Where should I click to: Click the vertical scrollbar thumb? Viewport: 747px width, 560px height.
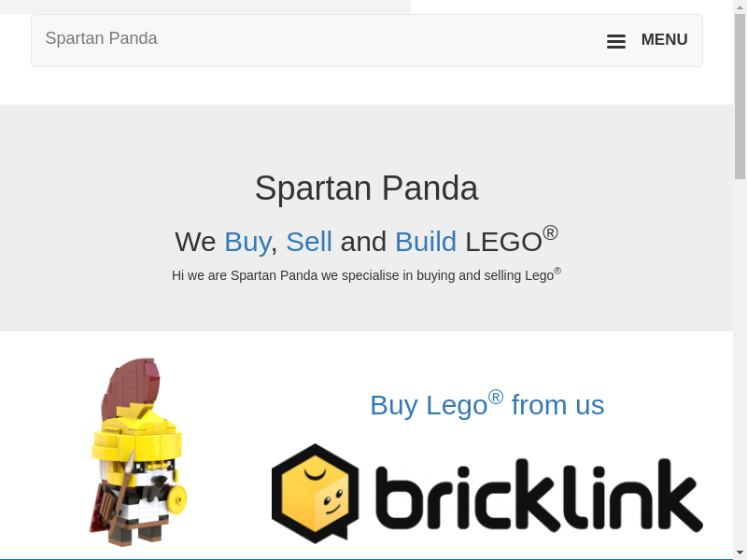click(740, 96)
